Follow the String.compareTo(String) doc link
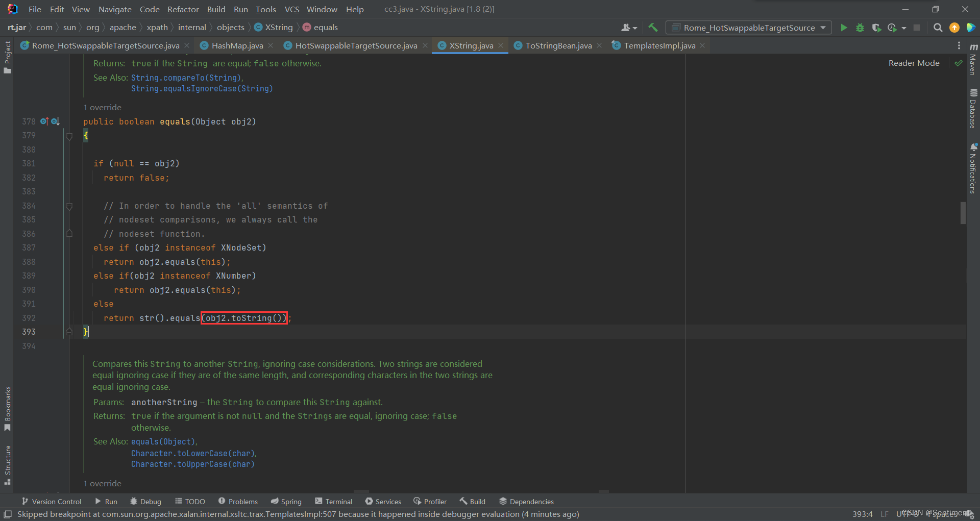The image size is (980, 521). 186,78
